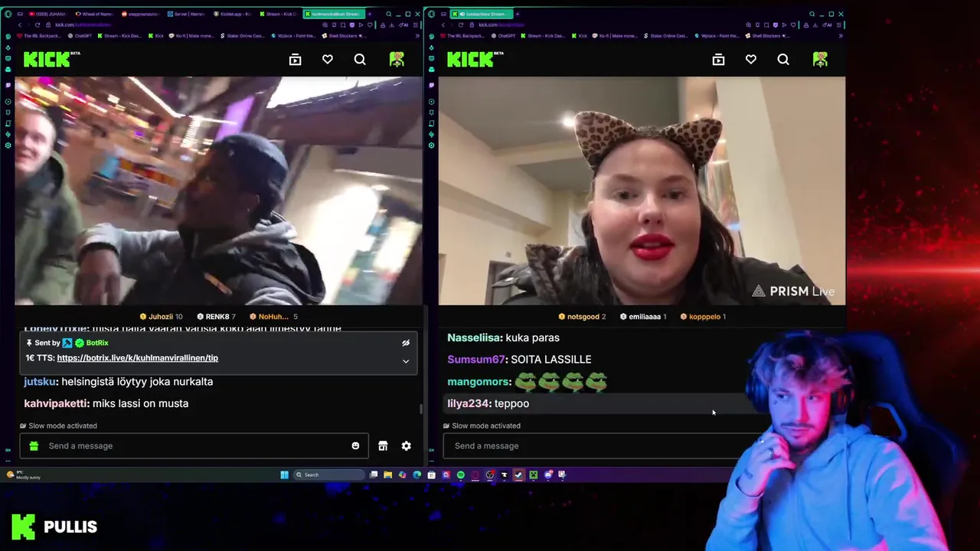Open the botrix.live tip link
This screenshot has height=551, width=980.
pos(137,358)
